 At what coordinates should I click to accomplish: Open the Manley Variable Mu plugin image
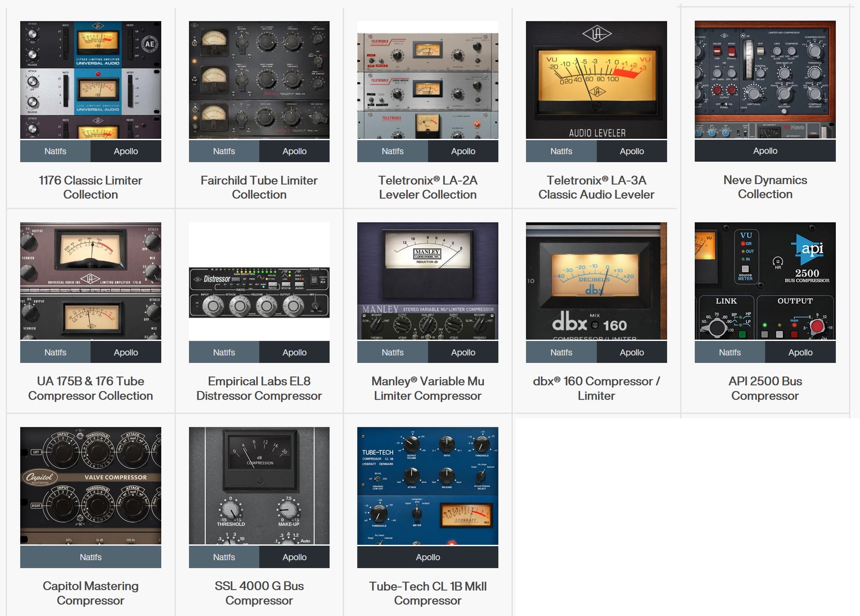(428, 281)
